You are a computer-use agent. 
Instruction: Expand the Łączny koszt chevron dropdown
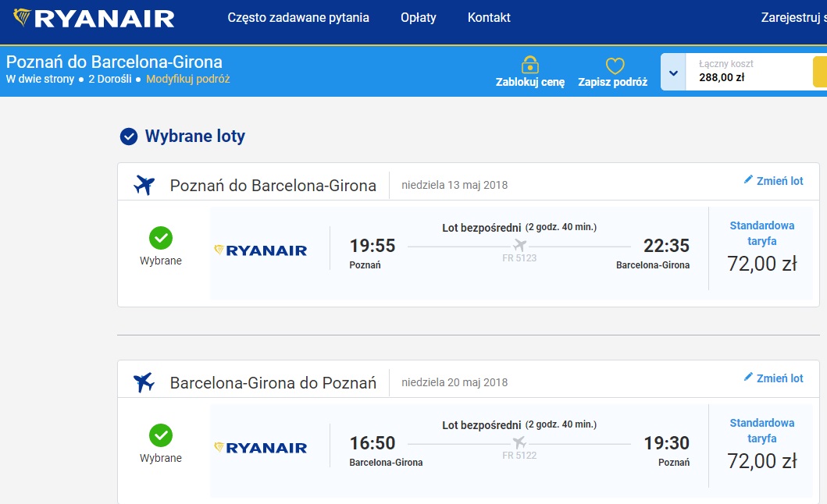[x=673, y=73]
